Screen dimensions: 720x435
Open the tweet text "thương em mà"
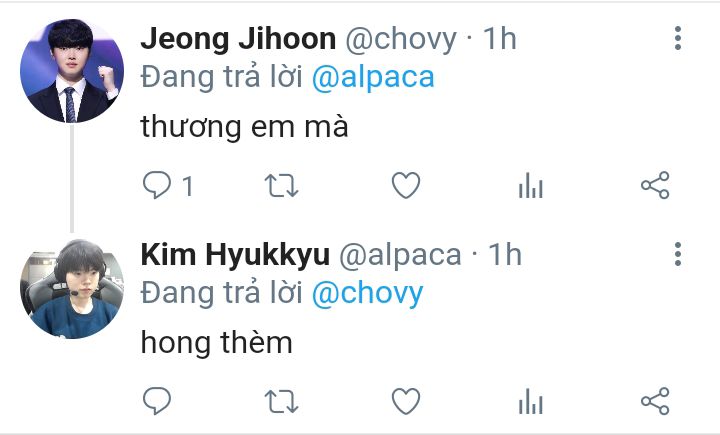tap(244, 127)
